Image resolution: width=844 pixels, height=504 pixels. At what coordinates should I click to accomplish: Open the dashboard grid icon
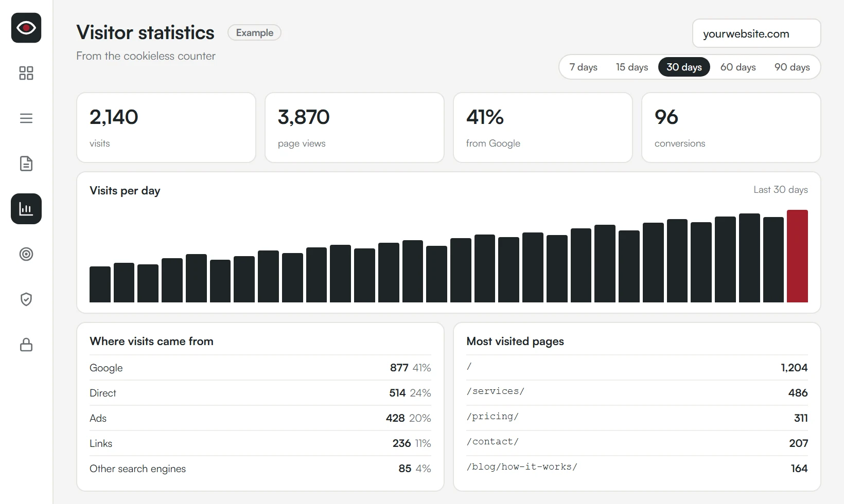(26, 73)
